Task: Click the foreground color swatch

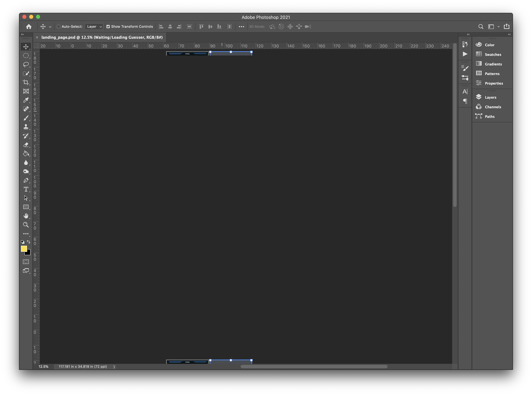Action: pyautogui.click(x=24, y=249)
